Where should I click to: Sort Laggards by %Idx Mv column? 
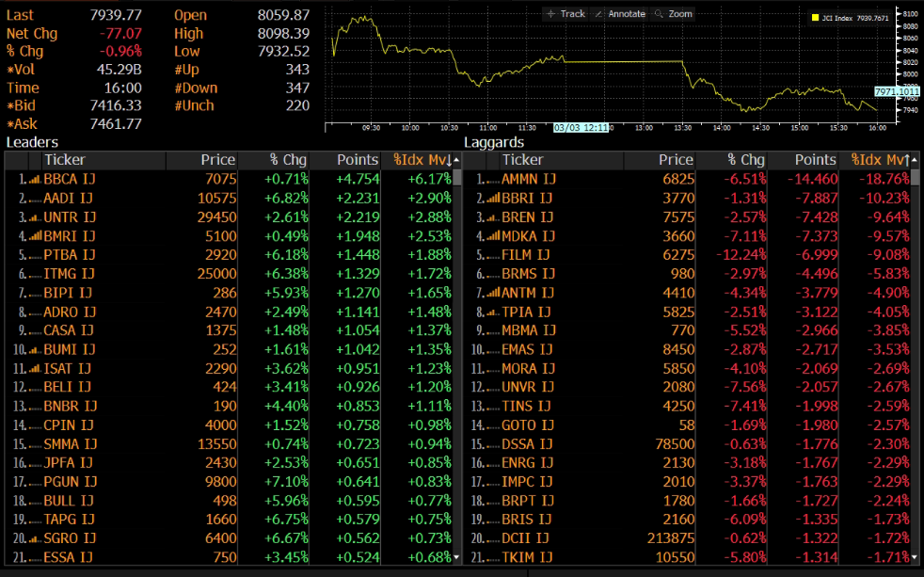[880, 160]
